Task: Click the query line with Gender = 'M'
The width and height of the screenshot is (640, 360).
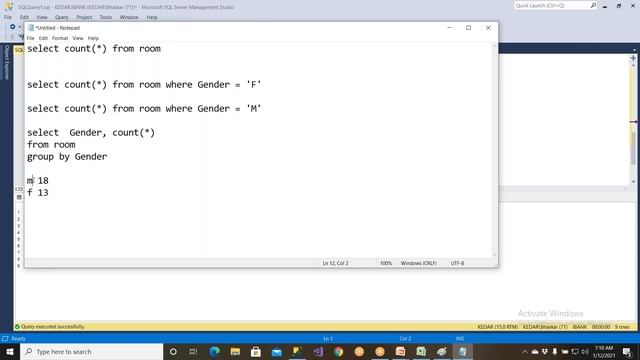Action: pyautogui.click(x=144, y=109)
